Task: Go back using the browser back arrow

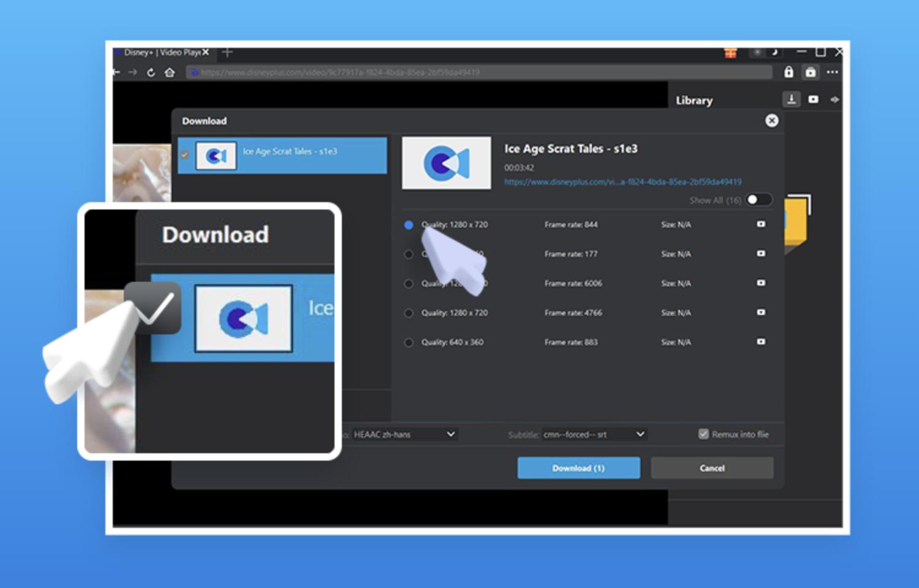Action: pos(116,72)
